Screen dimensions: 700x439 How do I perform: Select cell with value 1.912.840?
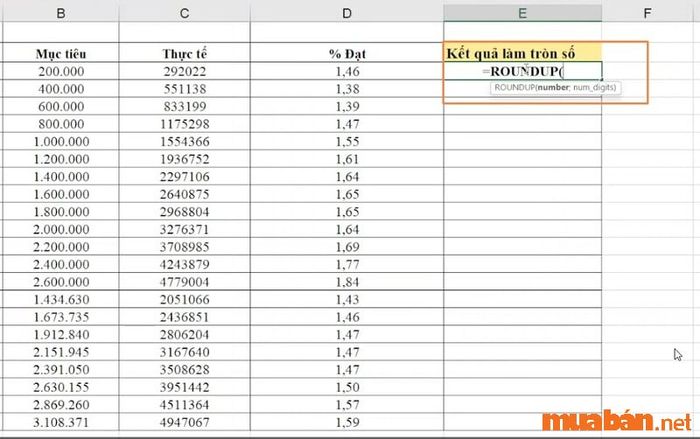pyautogui.click(x=61, y=334)
